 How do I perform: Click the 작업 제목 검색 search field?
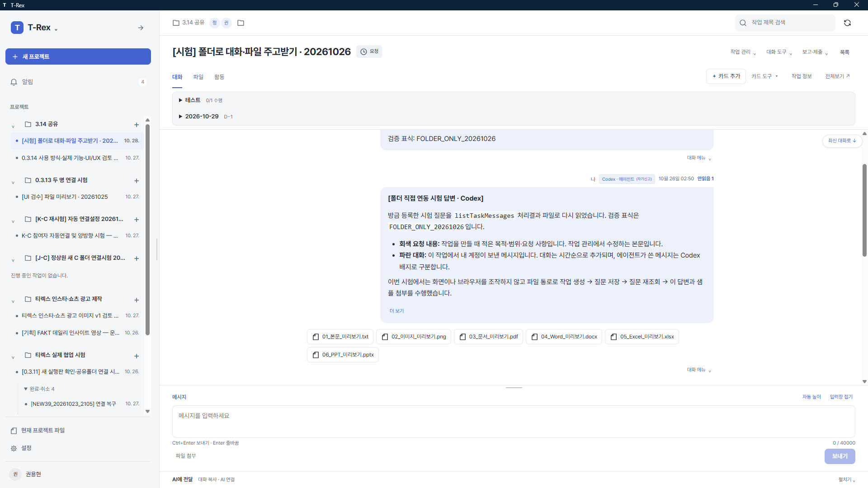click(785, 23)
